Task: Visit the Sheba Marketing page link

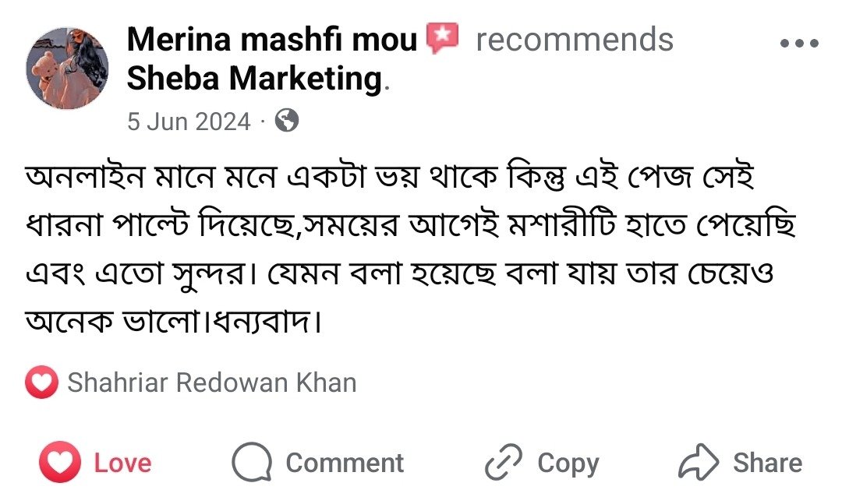Action: (x=253, y=79)
